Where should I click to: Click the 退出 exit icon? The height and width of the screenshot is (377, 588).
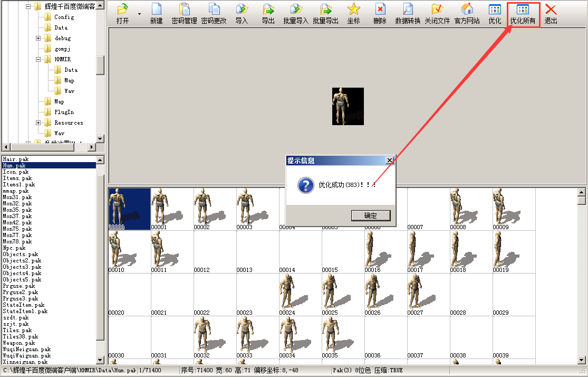tap(551, 14)
